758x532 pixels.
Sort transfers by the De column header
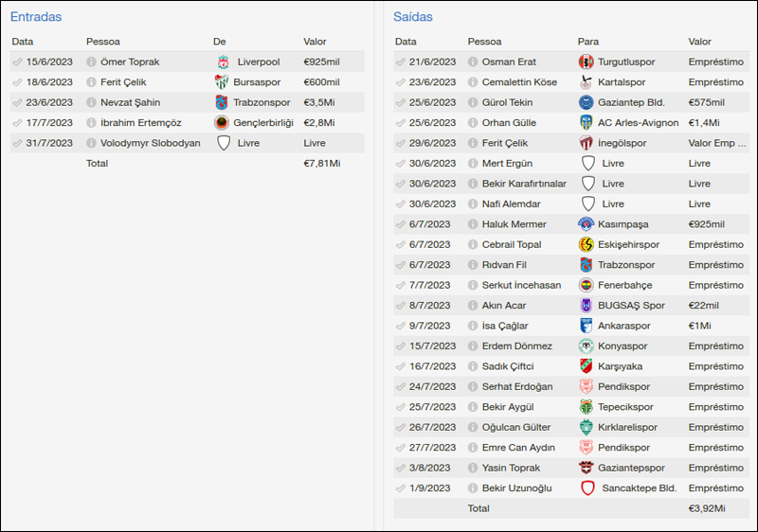click(x=220, y=42)
